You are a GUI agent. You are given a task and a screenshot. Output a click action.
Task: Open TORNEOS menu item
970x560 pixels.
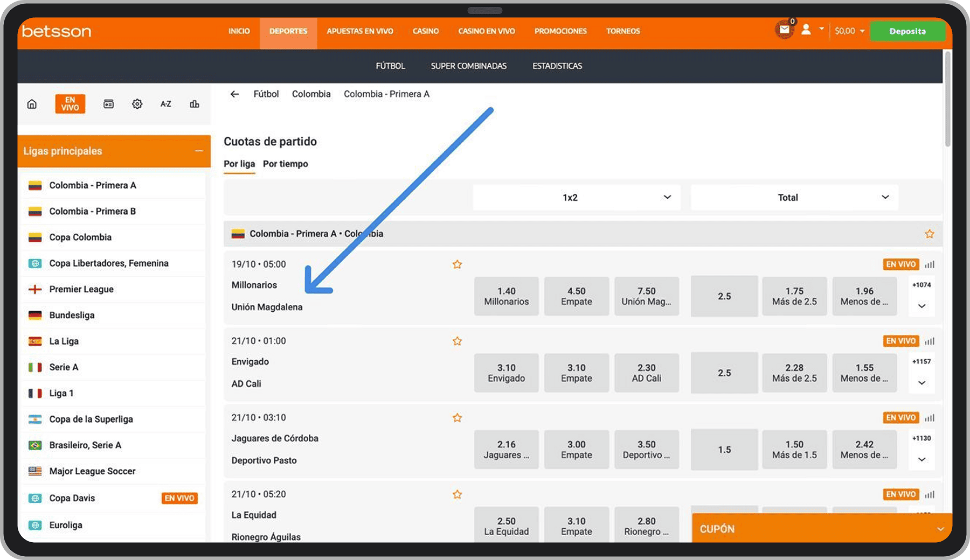623,31
